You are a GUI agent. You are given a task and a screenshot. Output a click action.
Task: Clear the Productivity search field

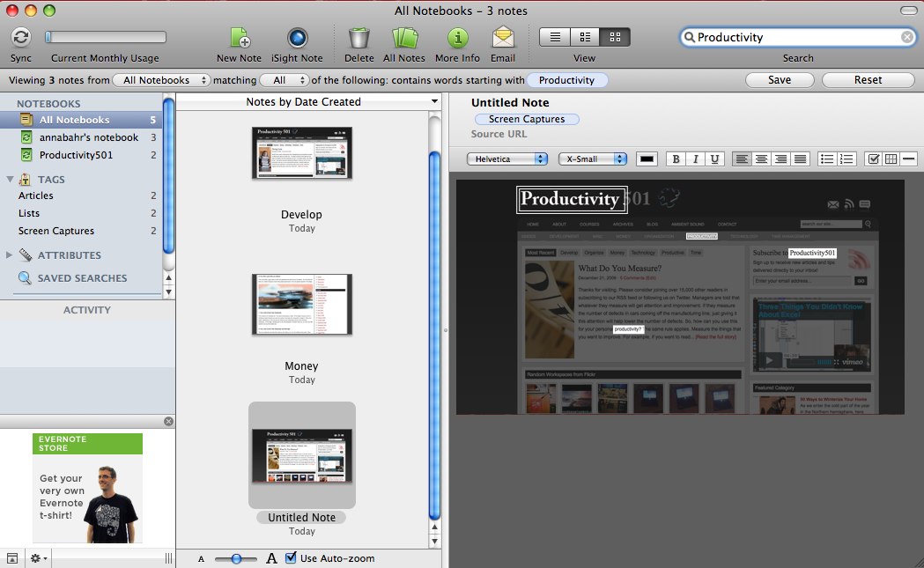907,37
